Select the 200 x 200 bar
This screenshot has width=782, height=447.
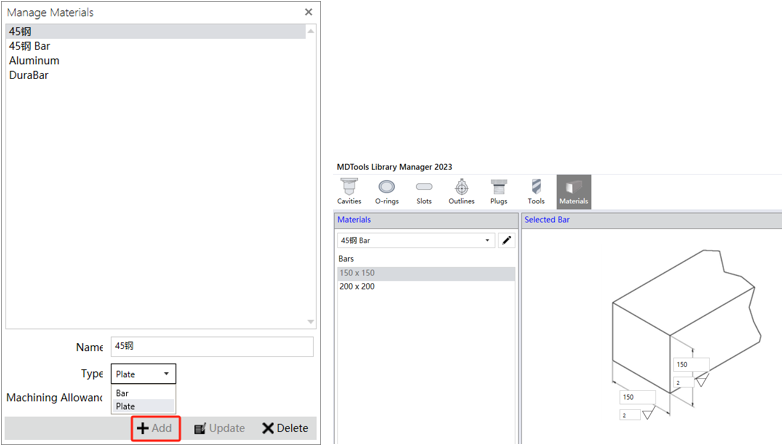pos(426,286)
